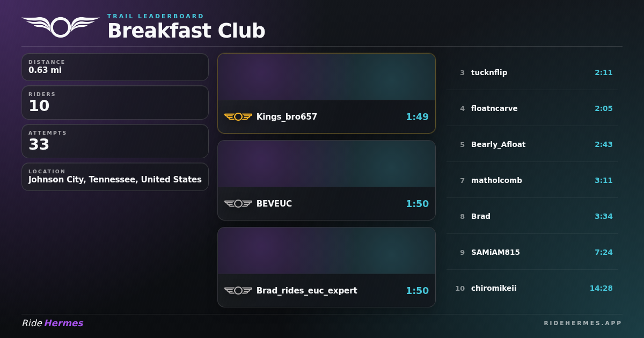This screenshot has height=338, width=644.
Task: Open the RIDEHERMES.APP footer link
Action: 583,323
